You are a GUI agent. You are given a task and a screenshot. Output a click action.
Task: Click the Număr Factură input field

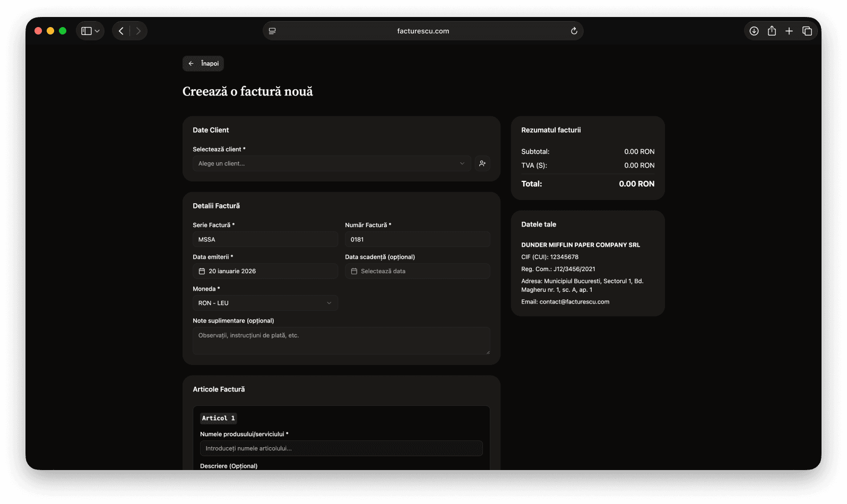tap(417, 239)
